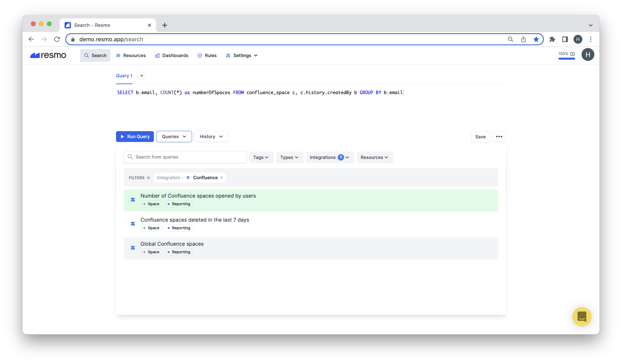Run the current query
This screenshot has width=622, height=364.
pyautogui.click(x=135, y=136)
